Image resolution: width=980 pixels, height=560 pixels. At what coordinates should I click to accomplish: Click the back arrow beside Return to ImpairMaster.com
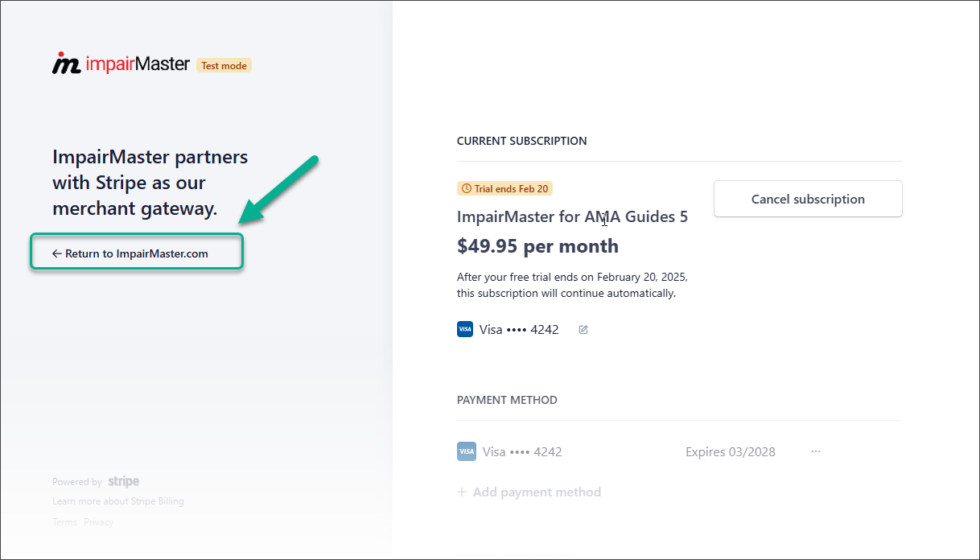[x=57, y=253]
